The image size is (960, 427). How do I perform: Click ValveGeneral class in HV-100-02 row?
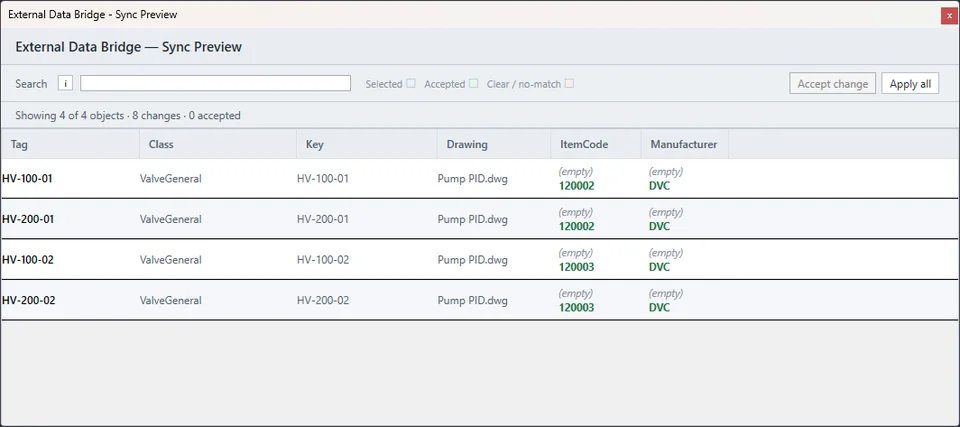coord(171,260)
